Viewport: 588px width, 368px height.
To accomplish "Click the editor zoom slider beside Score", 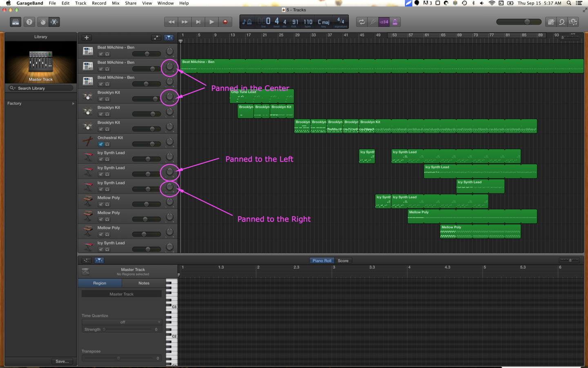I will pyautogui.click(x=570, y=260).
